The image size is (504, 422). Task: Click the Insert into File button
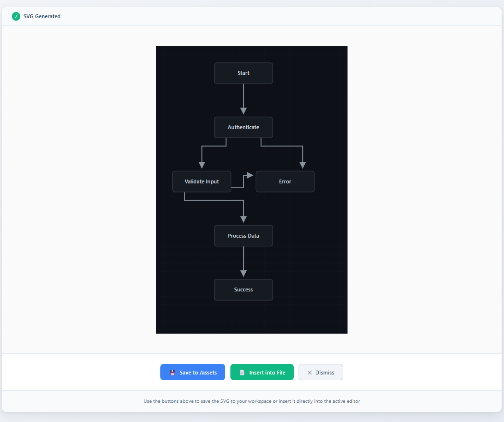pyautogui.click(x=262, y=372)
